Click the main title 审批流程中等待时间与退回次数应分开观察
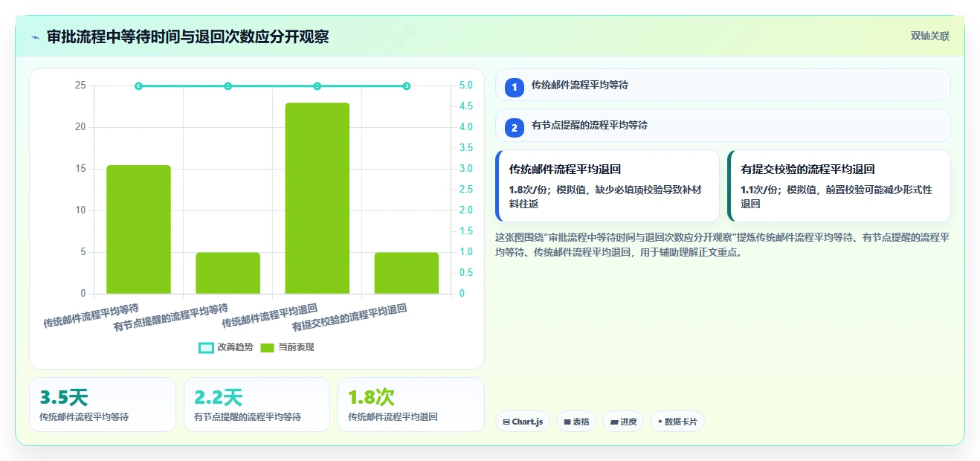 [x=188, y=36]
